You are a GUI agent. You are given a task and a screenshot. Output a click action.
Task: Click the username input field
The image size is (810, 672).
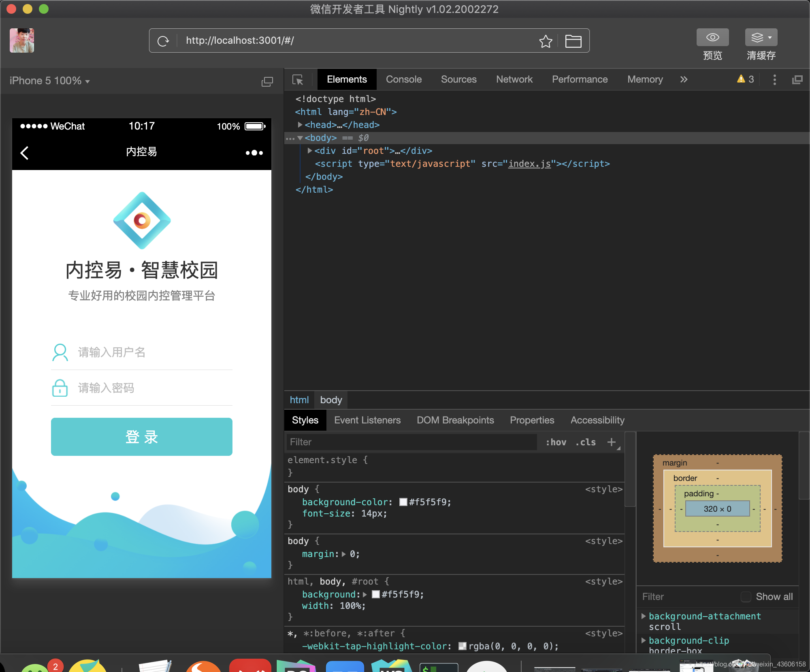coord(154,352)
